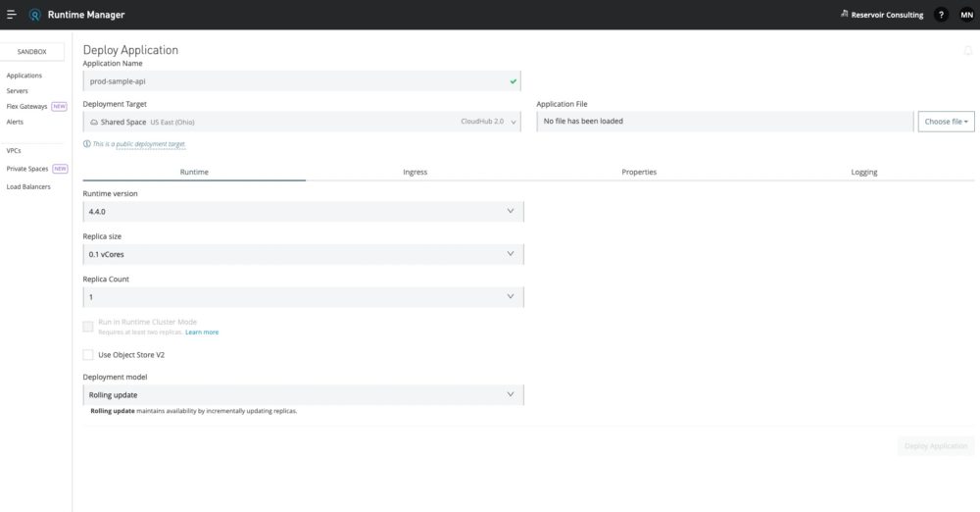Screen dimensions: 980x512
Task: Expand the Replica size dropdown
Action: click(x=303, y=254)
